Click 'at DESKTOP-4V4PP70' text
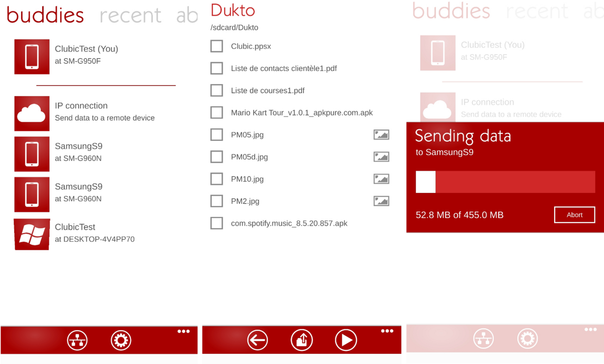This screenshot has width=604, height=364. click(x=95, y=239)
